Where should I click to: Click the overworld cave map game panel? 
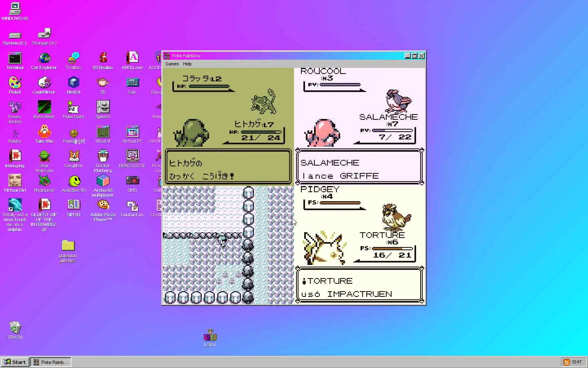click(x=228, y=245)
